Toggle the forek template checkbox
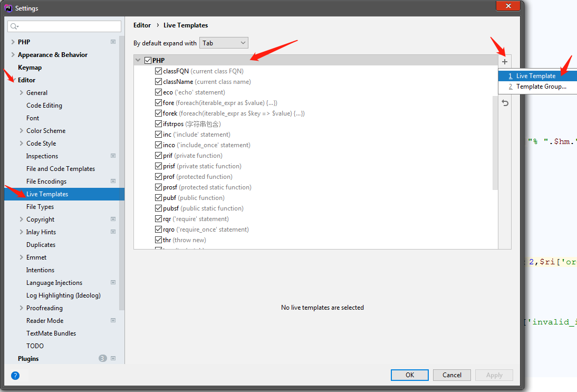 click(x=159, y=113)
